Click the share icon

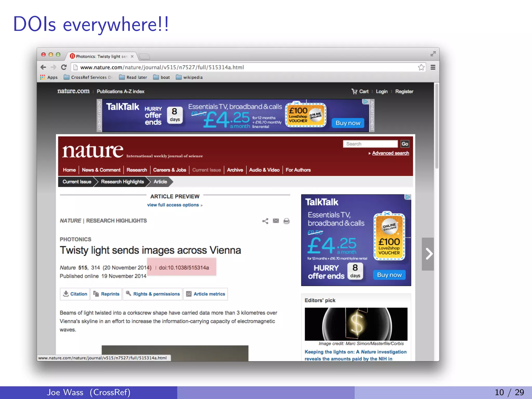[265, 221]
